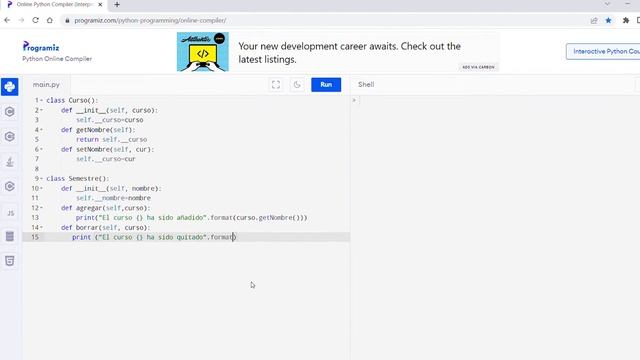Switch to the Java compiler icon
The image size is (640, 360).
coord(9,162)
